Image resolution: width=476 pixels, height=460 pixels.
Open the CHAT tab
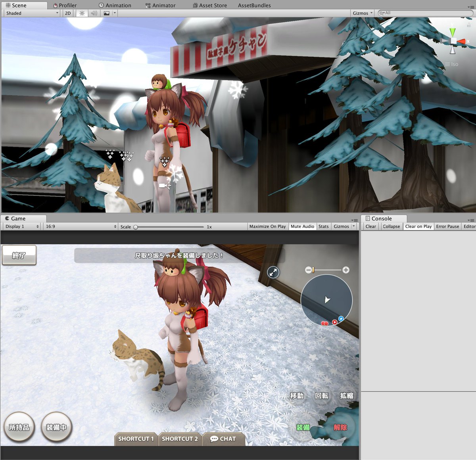pyautogui.click(x=223, y=439)
